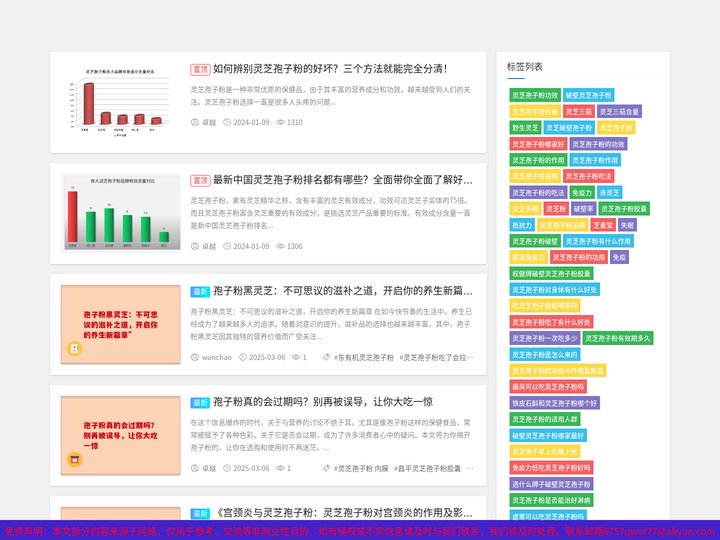The height and width of the screenshot is (540, 720).
Task: Select the red tag 灵芝孢子粉吃法
Action: coord(589,176)
